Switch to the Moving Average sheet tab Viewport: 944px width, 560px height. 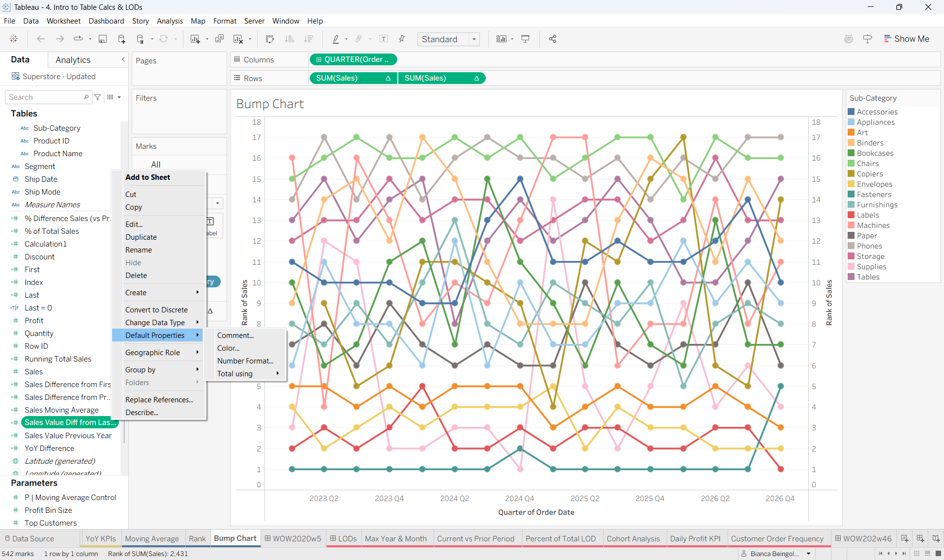pyautogui.click(x=152, y=538)
